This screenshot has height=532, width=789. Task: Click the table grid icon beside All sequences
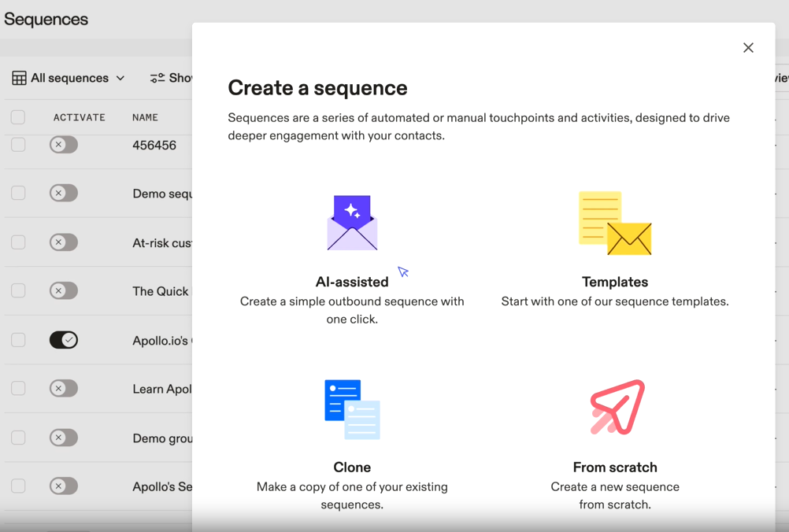[x=19, y=79]
